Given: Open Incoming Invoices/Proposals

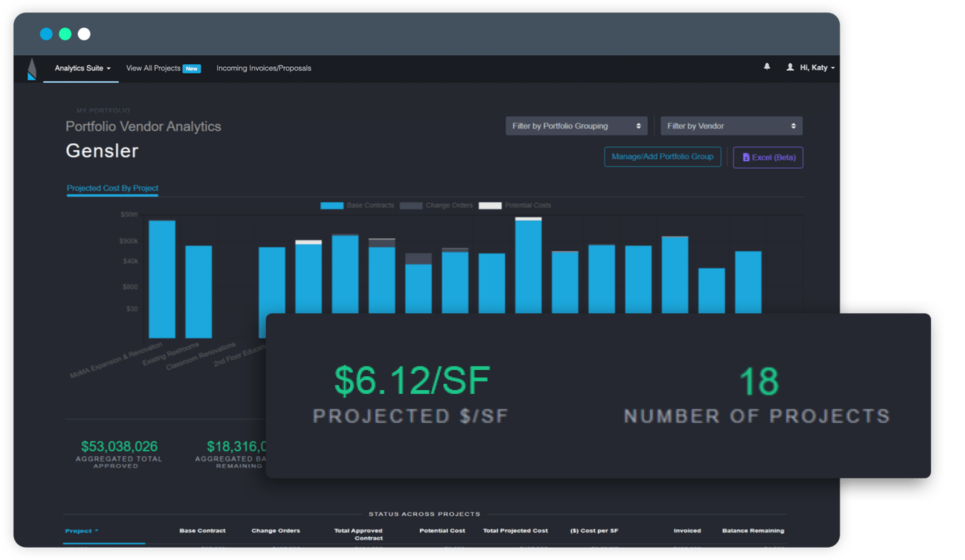Looking at the screenshot, I should tap(264, 68).
